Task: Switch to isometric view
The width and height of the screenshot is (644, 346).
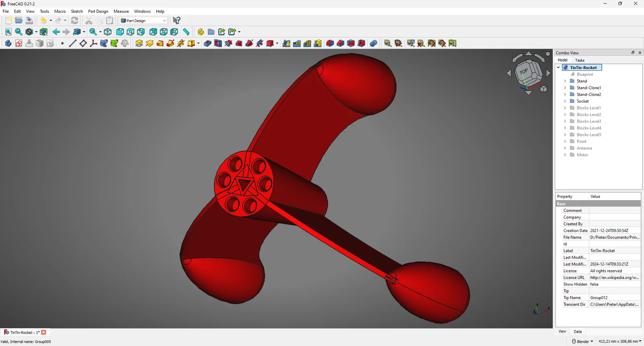Action: point(108,32)
